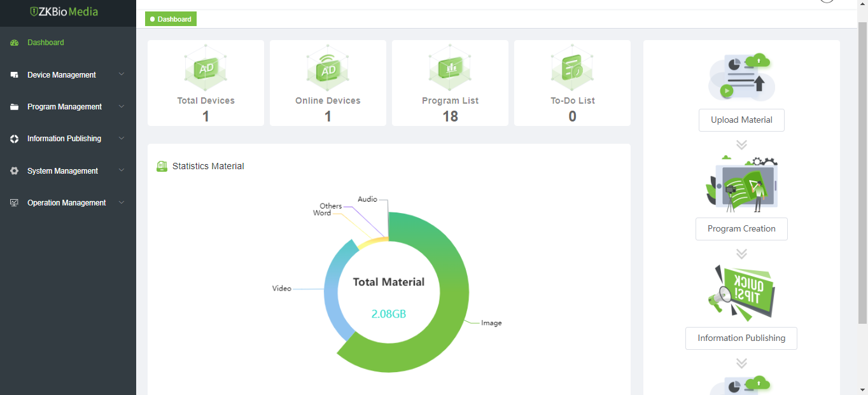Image resolution: width=868 pixels, height=395 pixels.
Task: Expand the Program Management chevron
Action: pos(122,106)
